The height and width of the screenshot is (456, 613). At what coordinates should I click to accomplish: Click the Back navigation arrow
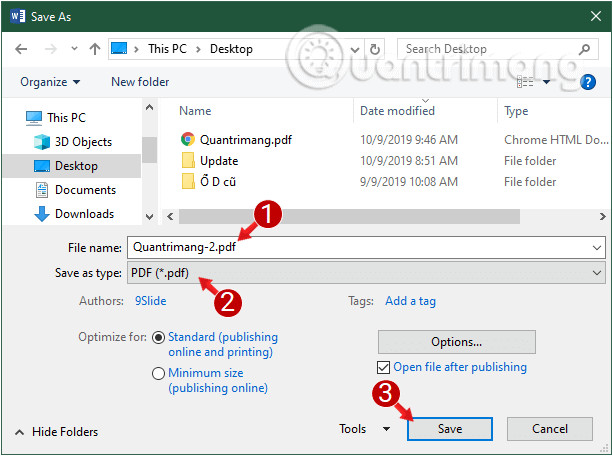(21, 49)
